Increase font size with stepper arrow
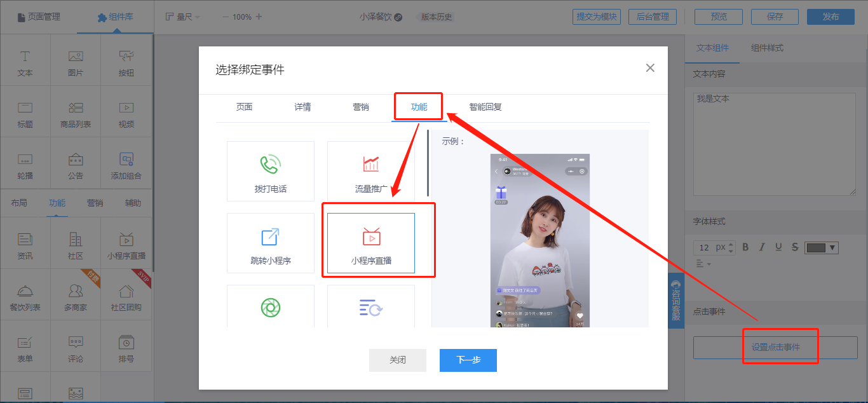The width and height of the screenshot is (868, 403). click(x=731, y=244)
